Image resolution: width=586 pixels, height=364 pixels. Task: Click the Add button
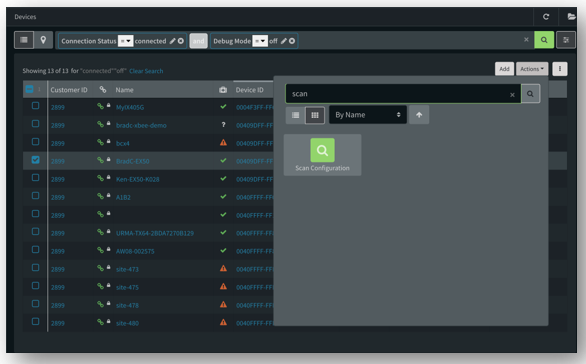(505, 69)
